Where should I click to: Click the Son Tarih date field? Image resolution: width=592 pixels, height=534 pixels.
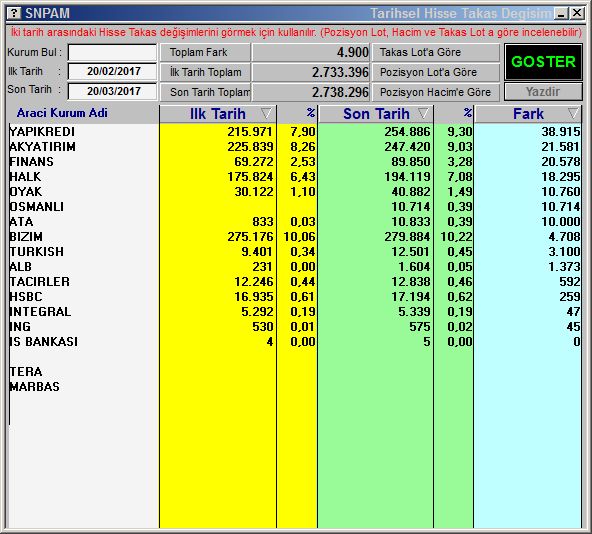(x=113, y=91)
